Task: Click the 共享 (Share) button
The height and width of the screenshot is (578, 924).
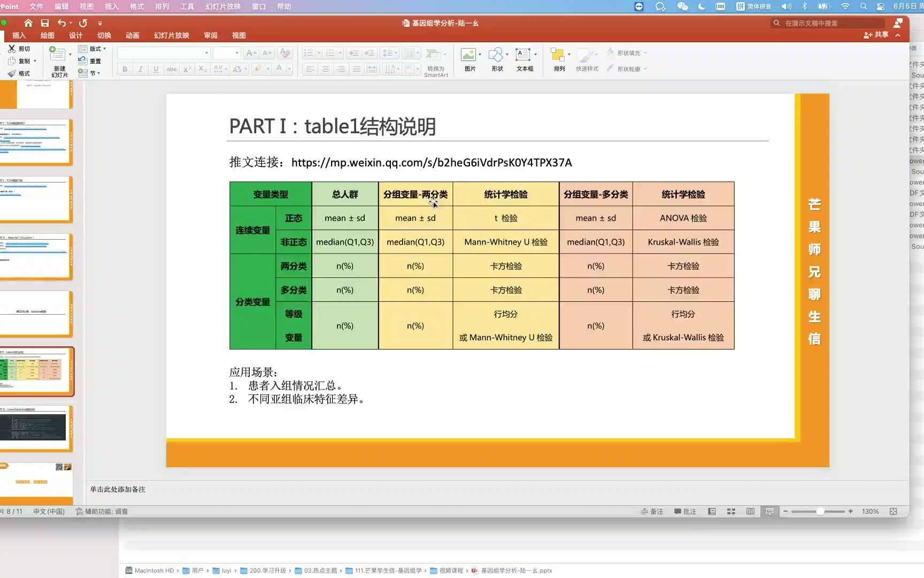Action: [x=876, y=34]
